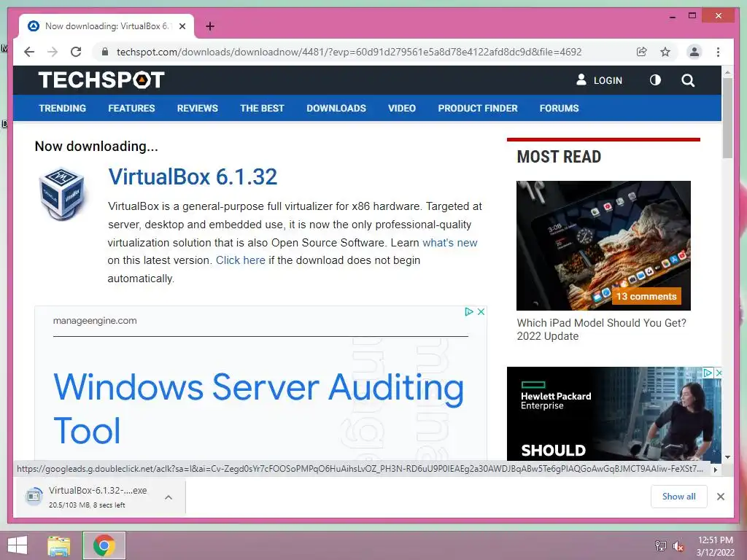Click the address bar URL
747x560 pixels.
pyautogui.click(x=349, y=52)
